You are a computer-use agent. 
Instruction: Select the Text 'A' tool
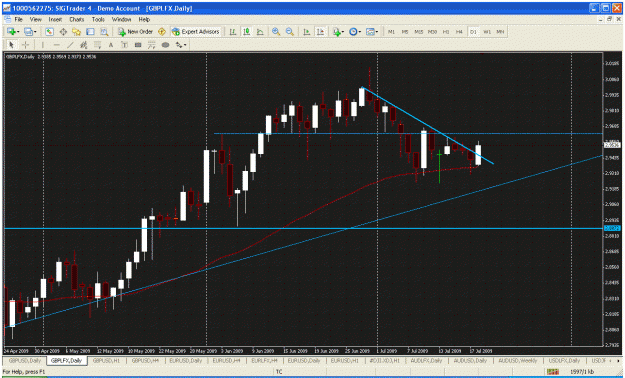(x=111, y=45)
